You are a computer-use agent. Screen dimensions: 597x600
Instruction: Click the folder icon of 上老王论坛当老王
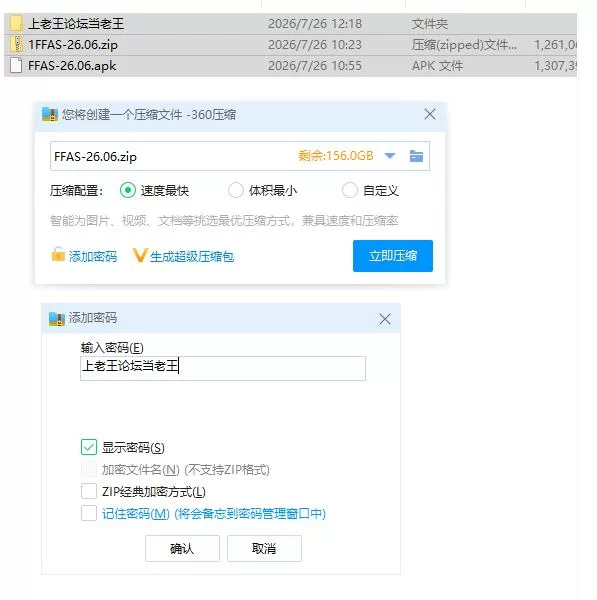[16, 23]
